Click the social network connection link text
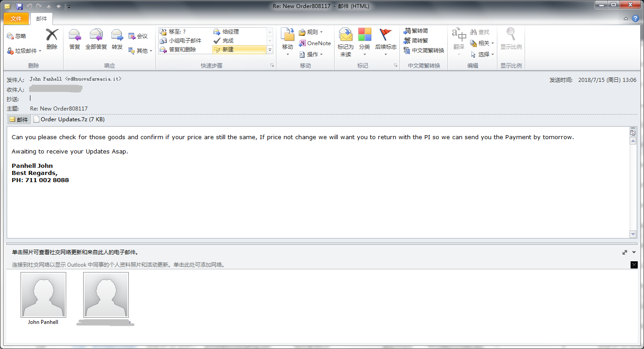Screen dimensions: 644x349 click(118, 265)
